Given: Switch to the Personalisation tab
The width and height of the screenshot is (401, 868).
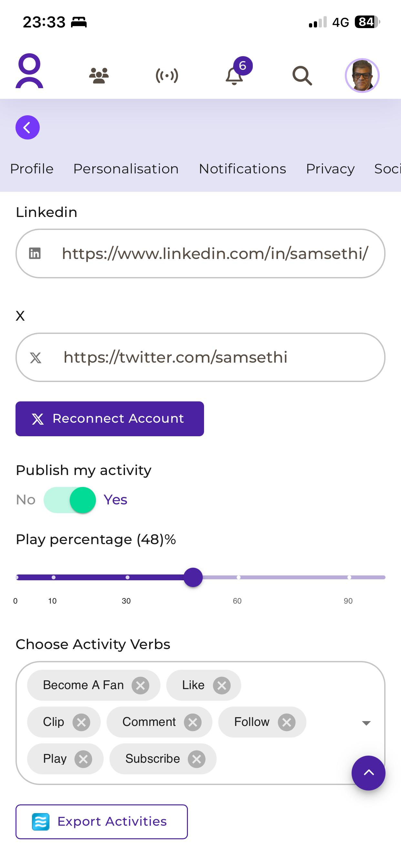Looking at the screenshot, I should tap(126, 169).
